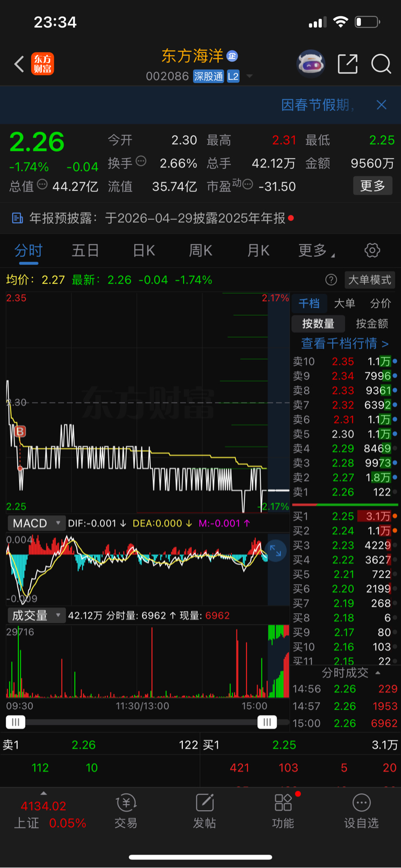This screenshot has width=401, height=868.
Task: Tap the 15:00 trade row showing 6962
Action: tap(345, 723)
